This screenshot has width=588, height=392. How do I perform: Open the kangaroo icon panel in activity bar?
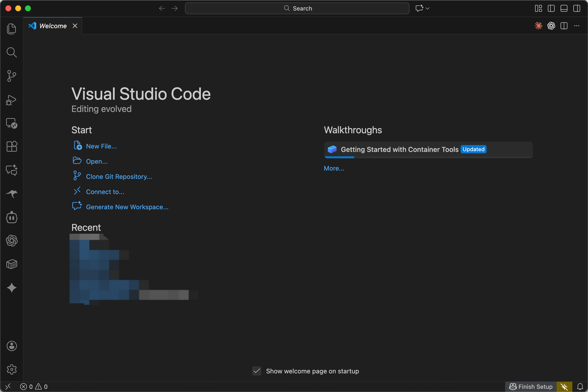click(11, 194)
